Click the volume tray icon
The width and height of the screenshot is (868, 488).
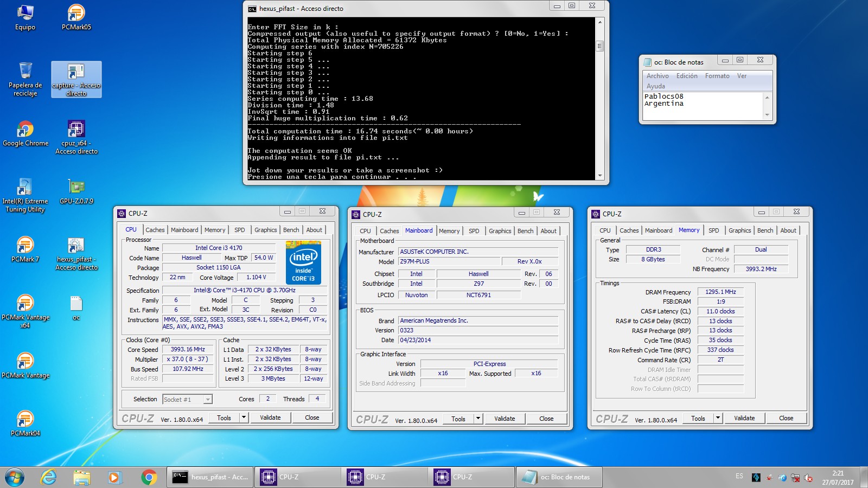click(x=808, y=478)
